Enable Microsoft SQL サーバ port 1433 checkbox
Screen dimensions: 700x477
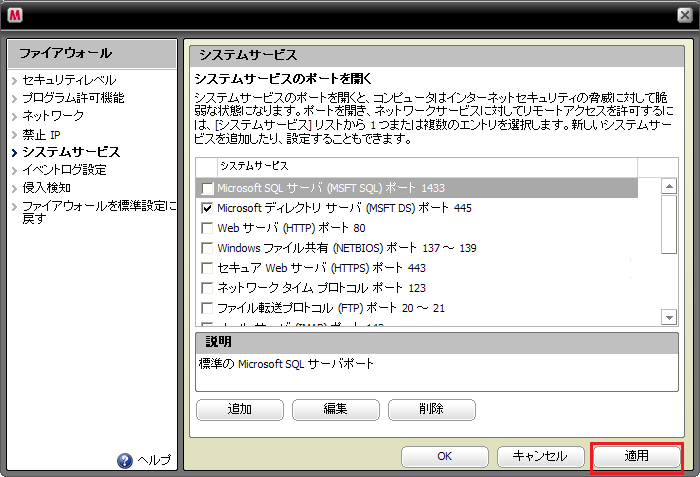point(208,188)
